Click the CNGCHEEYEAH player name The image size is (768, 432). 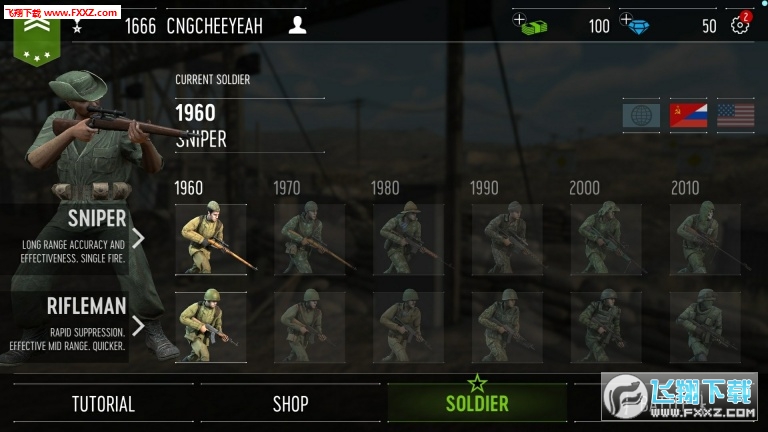215,26
